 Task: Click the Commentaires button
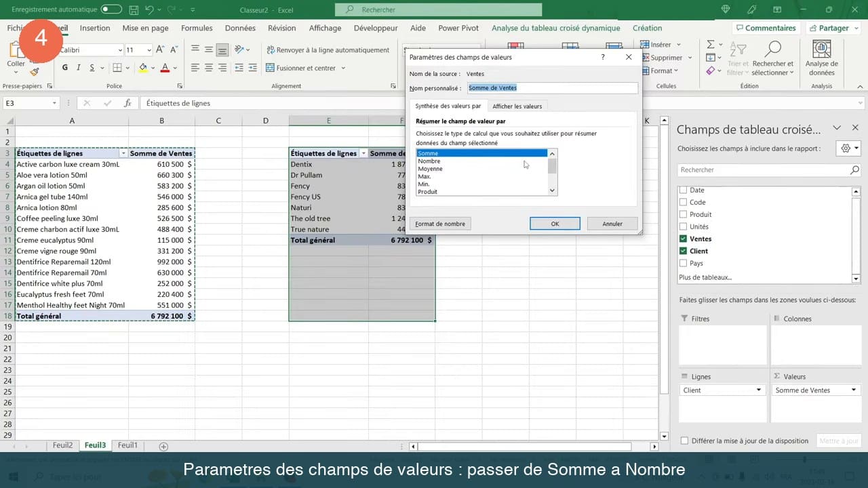coord(766,28)
